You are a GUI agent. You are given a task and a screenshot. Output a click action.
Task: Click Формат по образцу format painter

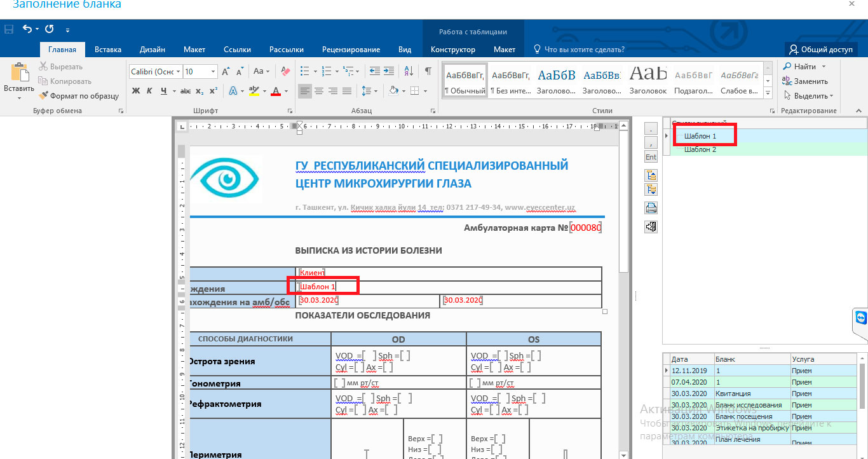coord(79,96)
